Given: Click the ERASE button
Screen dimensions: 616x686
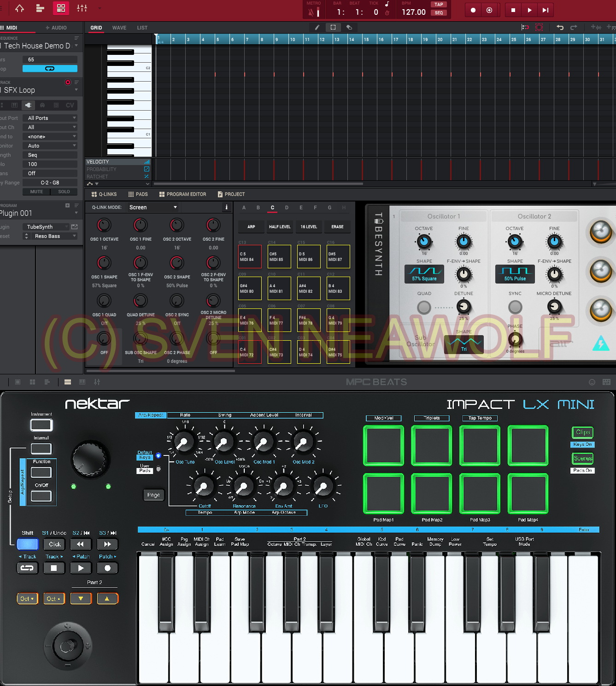Looking at the screenshot, I should pyautogui.click(x=337, y=227).
